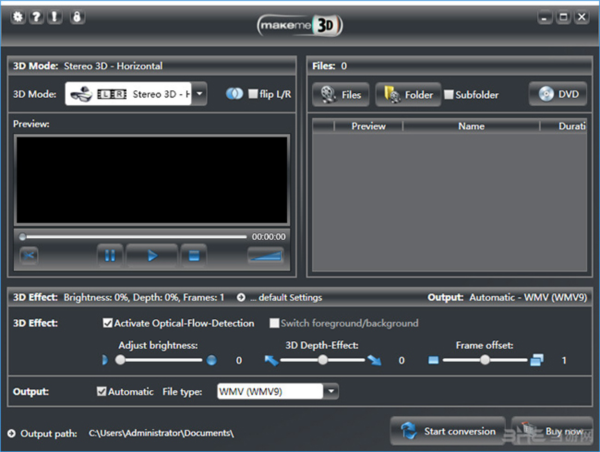Viewport: 600px width, 452px height.
Task: Click the single frame offset icon
Action: [433, 360]
